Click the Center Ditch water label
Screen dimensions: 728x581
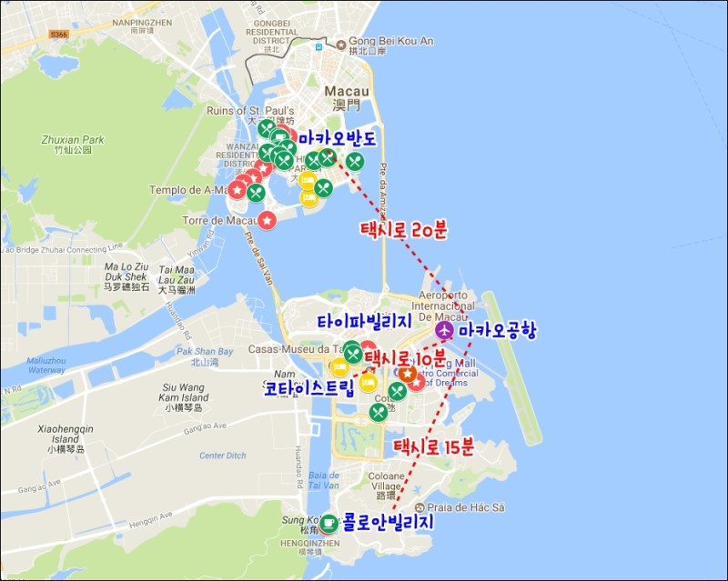222,456
